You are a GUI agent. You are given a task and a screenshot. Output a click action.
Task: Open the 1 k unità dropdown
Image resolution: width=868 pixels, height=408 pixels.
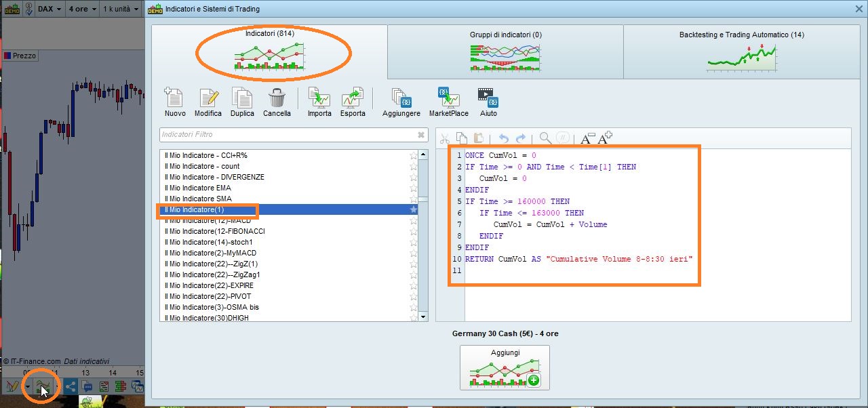point(122,9)
